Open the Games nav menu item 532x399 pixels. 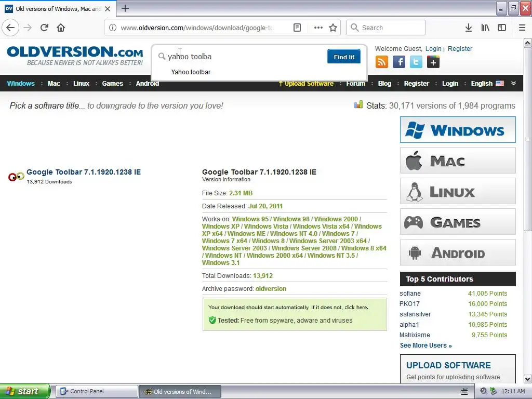click(113, 84)
